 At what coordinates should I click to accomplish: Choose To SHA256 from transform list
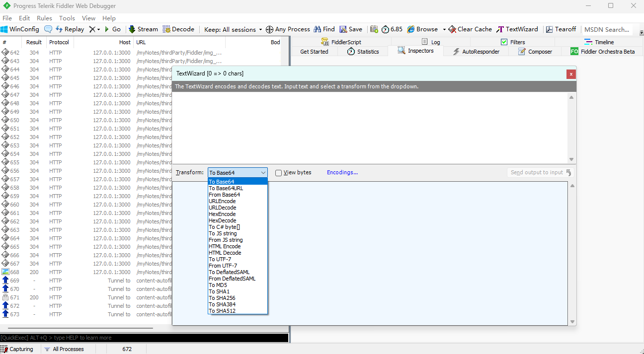238,298
